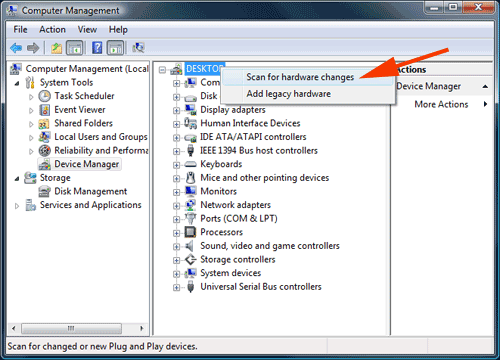Expand the Services and Applications node
500x360 pixels.
click(17, 206)
